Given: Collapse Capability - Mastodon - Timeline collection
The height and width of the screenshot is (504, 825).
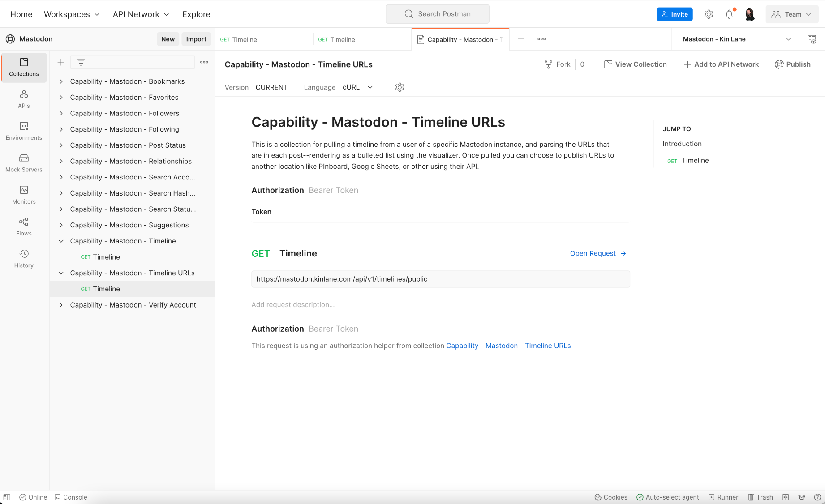Looking at the screenshot, I should tap(61, 241).
